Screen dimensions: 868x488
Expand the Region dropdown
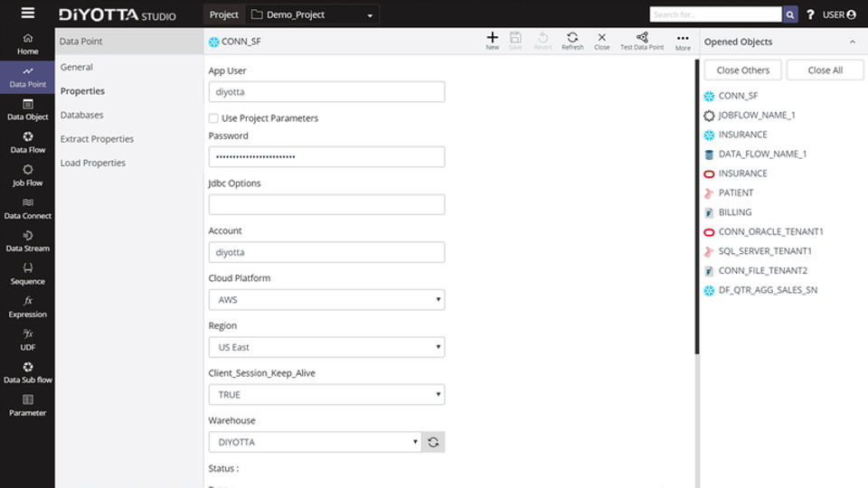coord(326,347)
